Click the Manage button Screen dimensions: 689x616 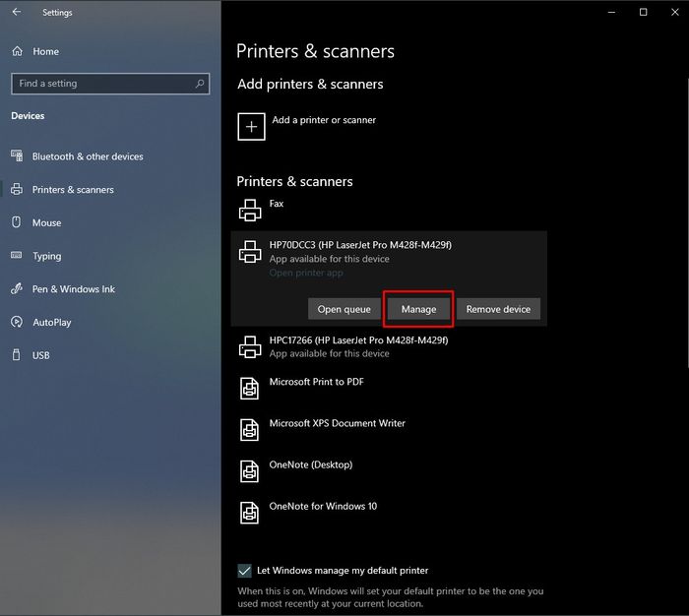[418, 309]
